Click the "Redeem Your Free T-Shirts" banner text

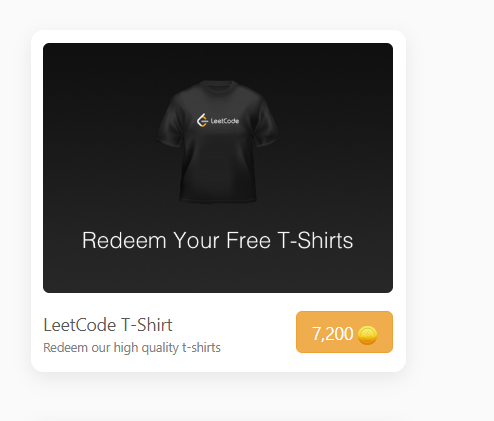click(x=218, y=240)
